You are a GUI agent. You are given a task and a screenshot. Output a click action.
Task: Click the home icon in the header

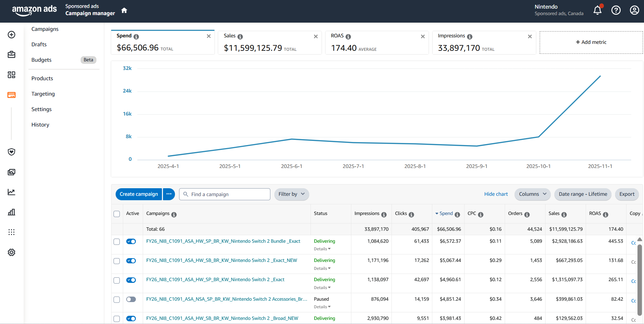(x=124, y=10)
